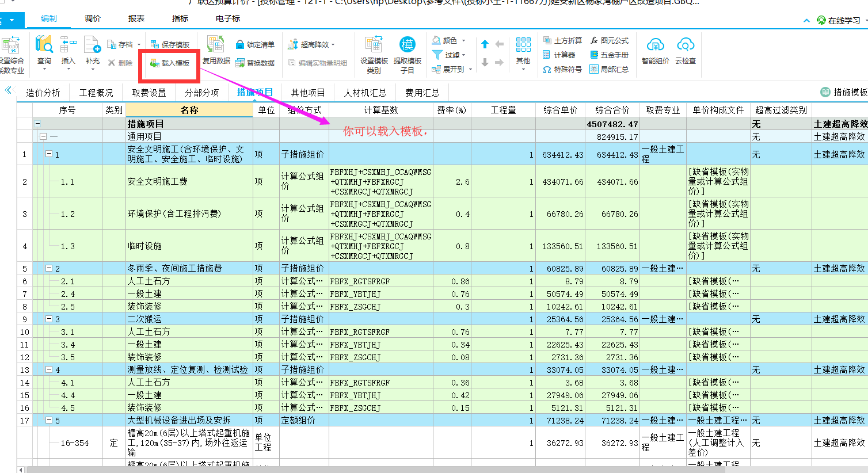Viewport: 868px width, 473px height.
Task: Click 局部汇总 (partial summary)
Action: click(610, 69)
